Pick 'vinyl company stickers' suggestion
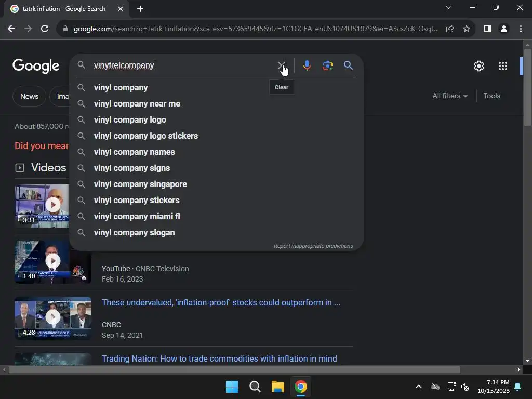This screenshot has height=399, width=532. tap(216, 200)
